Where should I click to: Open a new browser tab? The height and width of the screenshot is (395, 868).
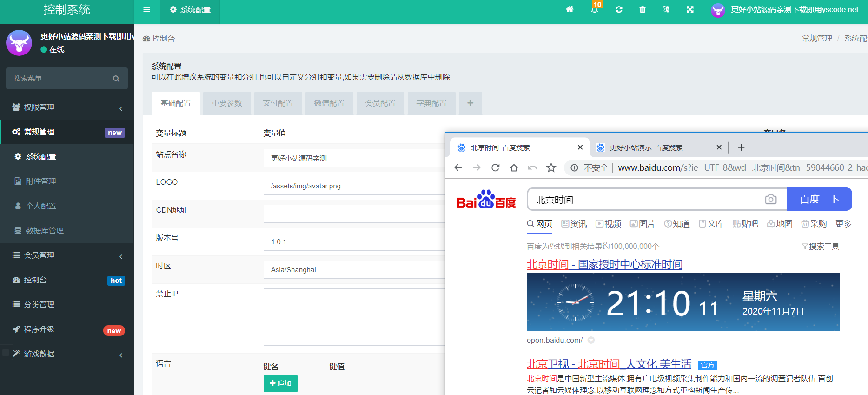[741, 147]
